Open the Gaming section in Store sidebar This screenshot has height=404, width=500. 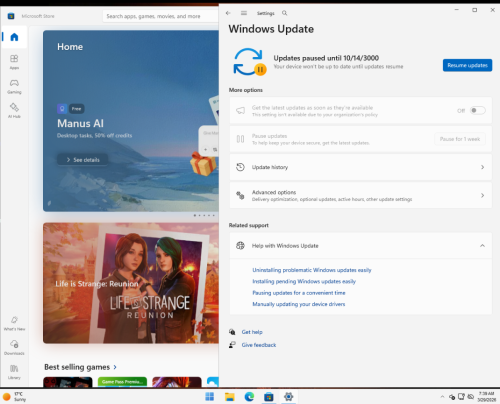click(x=14, y=86)
